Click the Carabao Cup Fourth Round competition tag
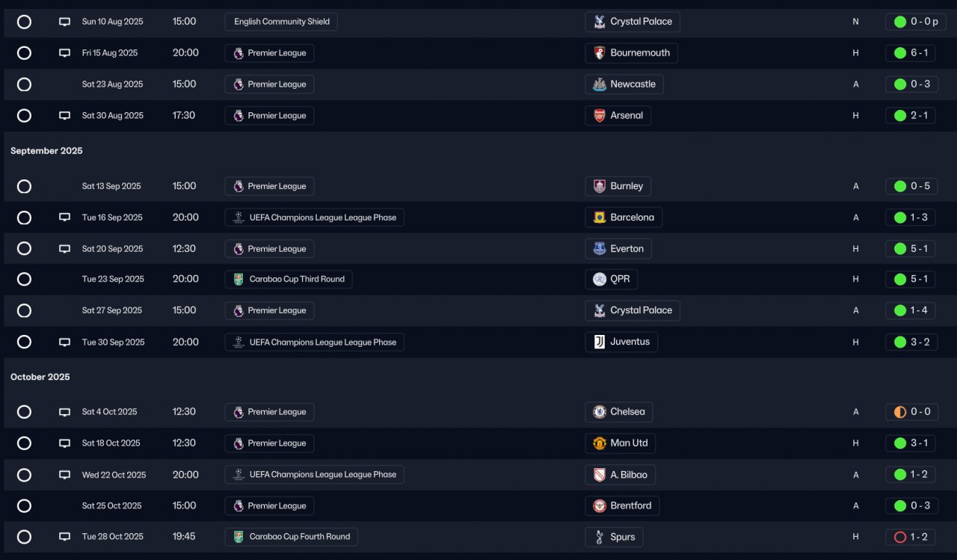 click(x=292, y=537)
